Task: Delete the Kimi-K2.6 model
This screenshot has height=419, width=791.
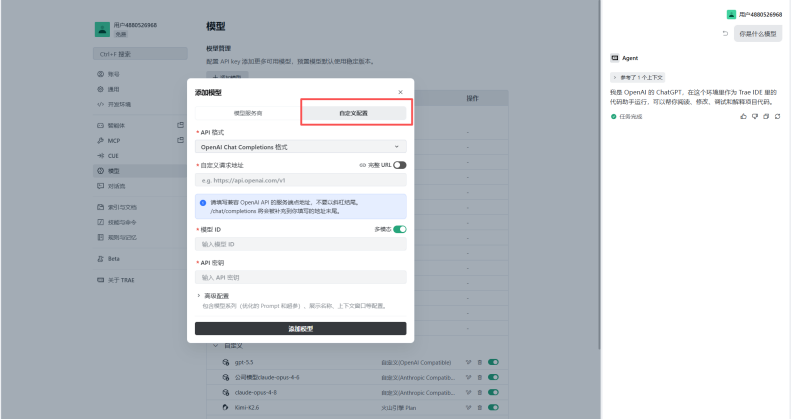Action: coord(480,407)
